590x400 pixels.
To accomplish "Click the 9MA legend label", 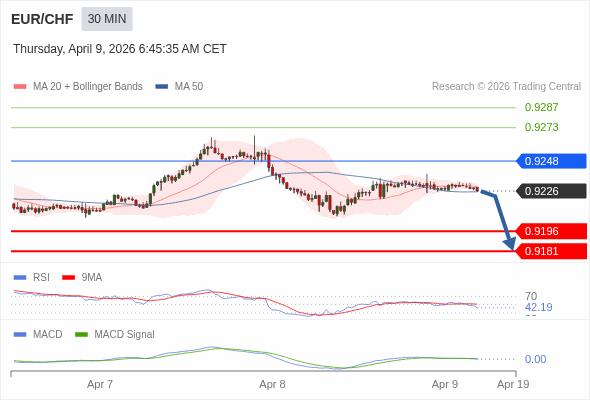I will [92, 278].
